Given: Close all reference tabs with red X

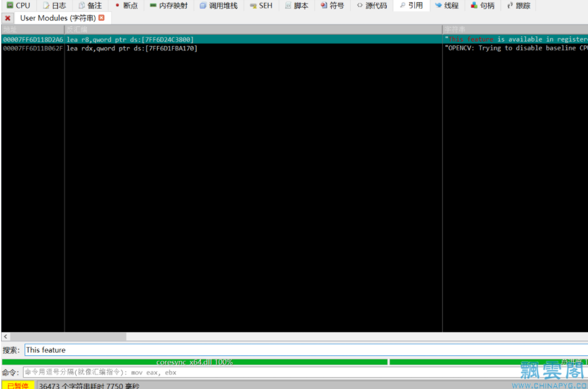Looking at the screenshot, I should click(7, 18).
